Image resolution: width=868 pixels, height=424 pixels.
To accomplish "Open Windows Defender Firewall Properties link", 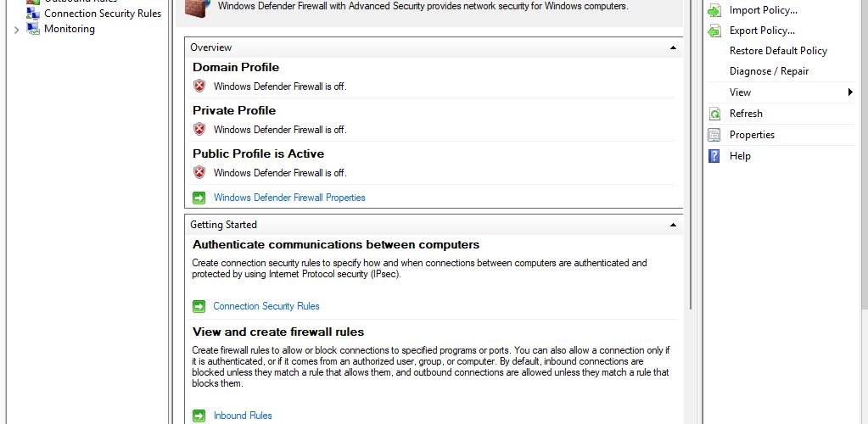I will 289,198.
